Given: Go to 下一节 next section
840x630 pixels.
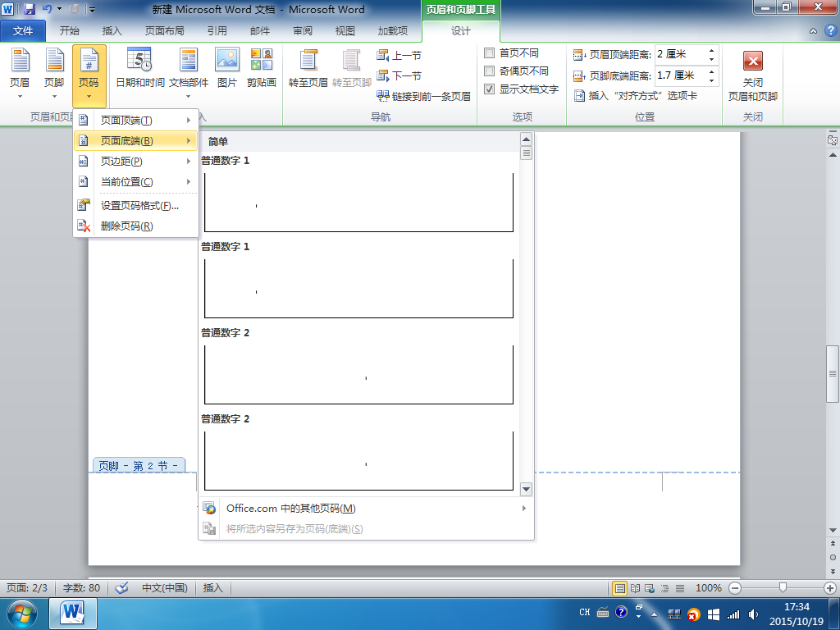Looking at the screenshot, I should pyautogui.click(x=399, y=75).
